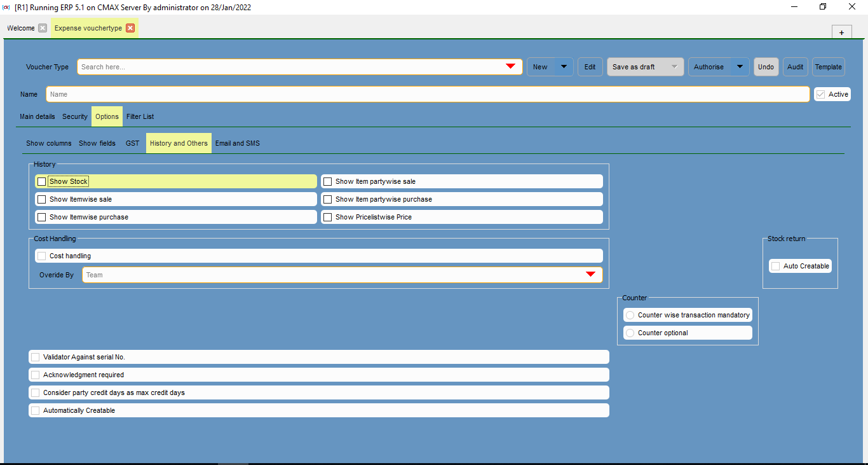Select the Options tab

pyautogui.click(x=107, y=116)
